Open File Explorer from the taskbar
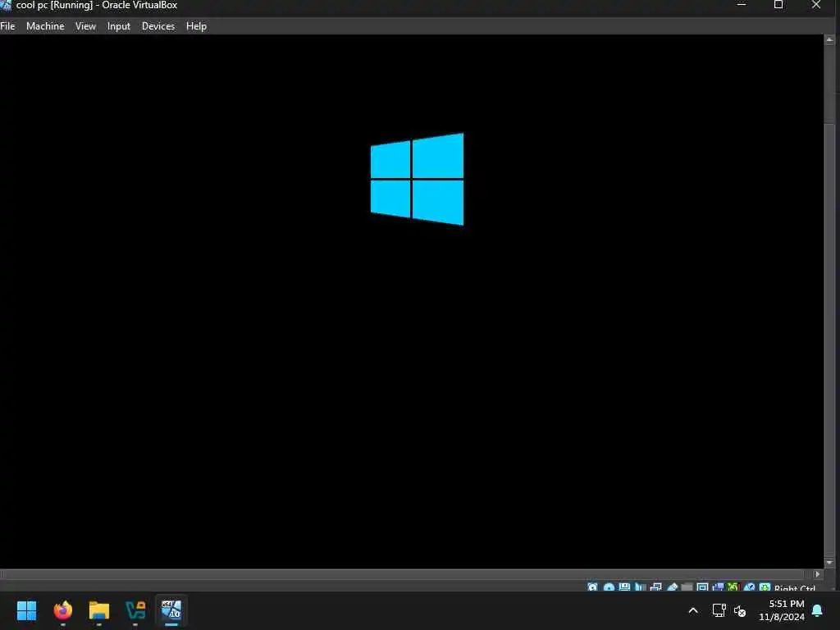This screenshot has width=840, height=630. (x=99, y=610)
